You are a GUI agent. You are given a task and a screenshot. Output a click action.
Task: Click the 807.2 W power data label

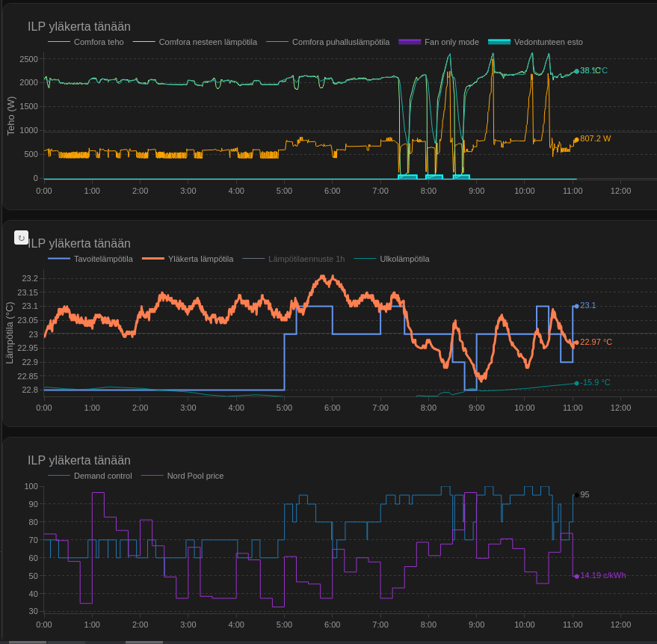[x=595, y=138]
